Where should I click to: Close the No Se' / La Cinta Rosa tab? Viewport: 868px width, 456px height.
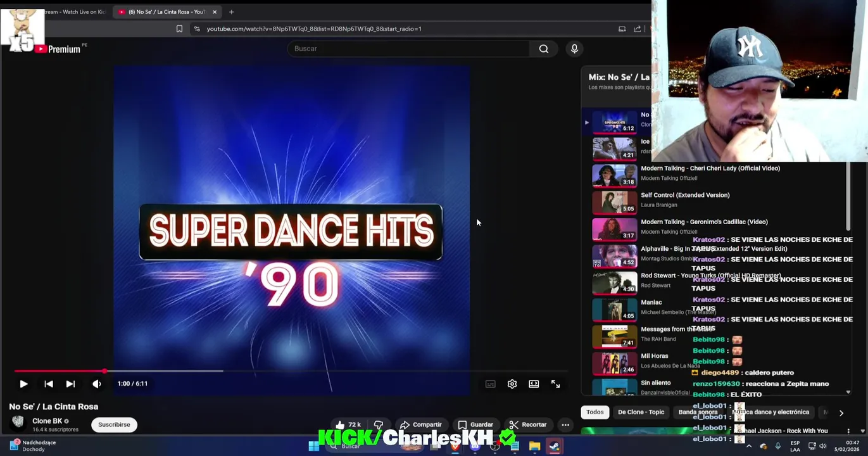[215, 11]
